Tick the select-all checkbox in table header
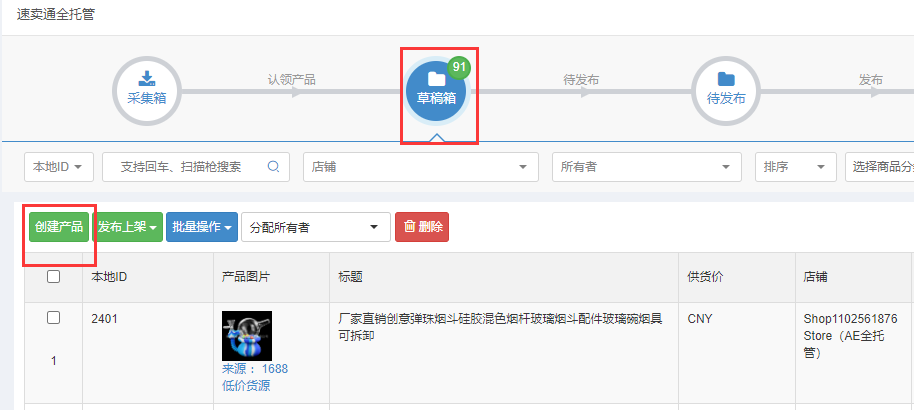 click(54, 277)
